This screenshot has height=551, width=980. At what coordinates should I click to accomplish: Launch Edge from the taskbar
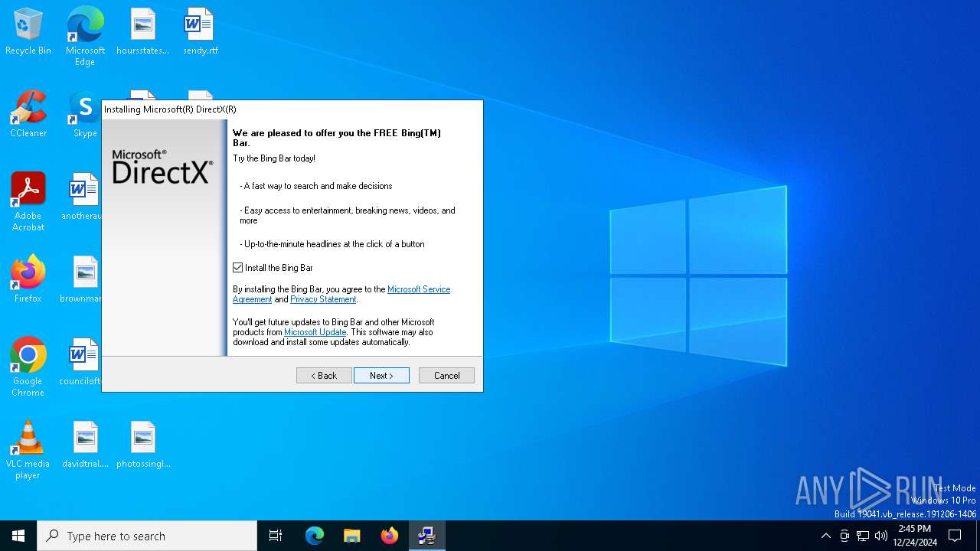pos(315,536)
